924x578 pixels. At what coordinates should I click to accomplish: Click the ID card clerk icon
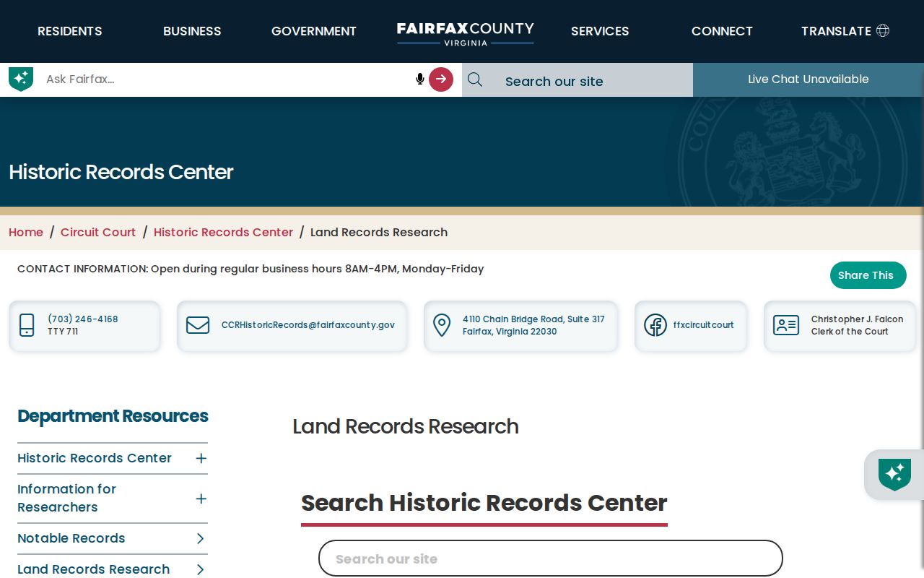(x=786, y=325)
